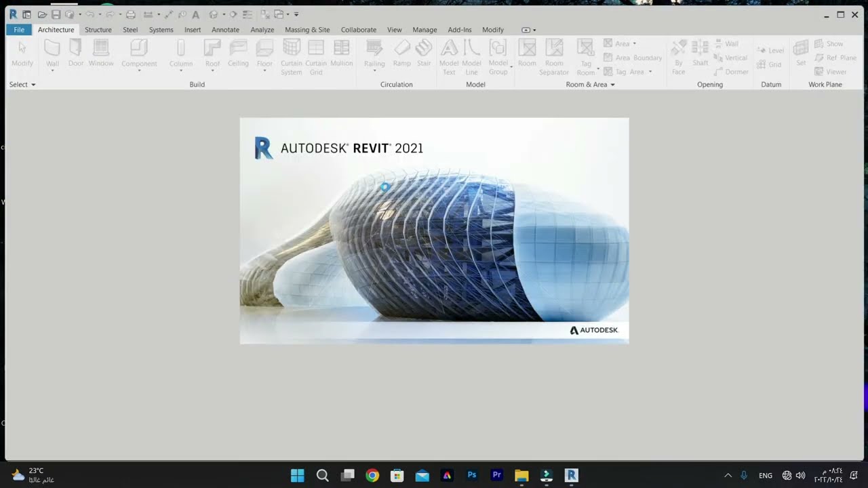The image size is (868, 488).
Task: Open the Systems tab
Action: pos(161,30)
